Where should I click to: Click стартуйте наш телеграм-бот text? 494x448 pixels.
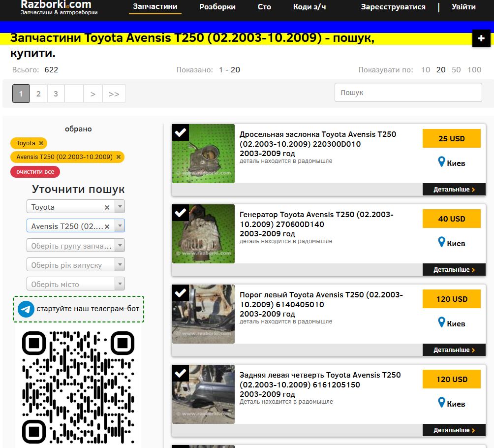88,309
